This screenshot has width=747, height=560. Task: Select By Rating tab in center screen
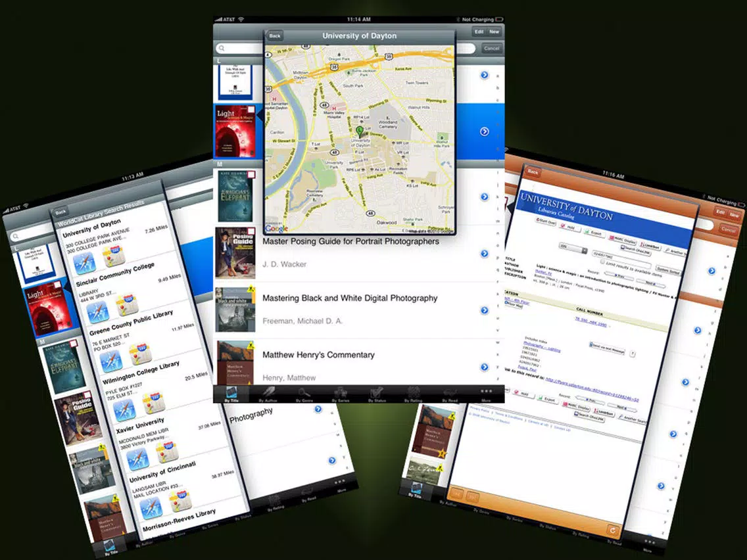click(x=413, y=394)
